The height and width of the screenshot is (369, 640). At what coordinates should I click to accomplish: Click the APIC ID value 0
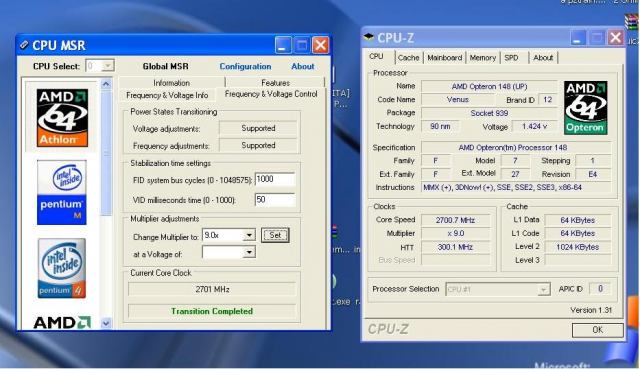(x=600, y=289)
